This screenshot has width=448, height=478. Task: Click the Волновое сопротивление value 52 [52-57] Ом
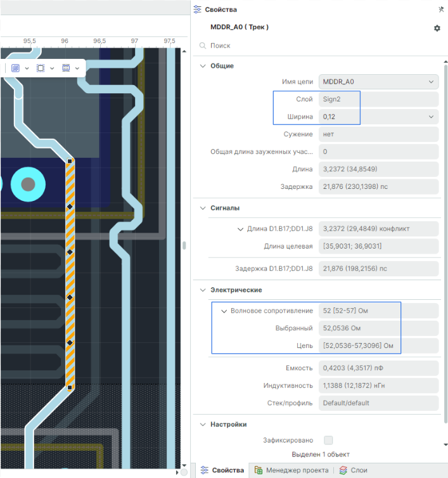pyautogui.click(x=379, y=311)
